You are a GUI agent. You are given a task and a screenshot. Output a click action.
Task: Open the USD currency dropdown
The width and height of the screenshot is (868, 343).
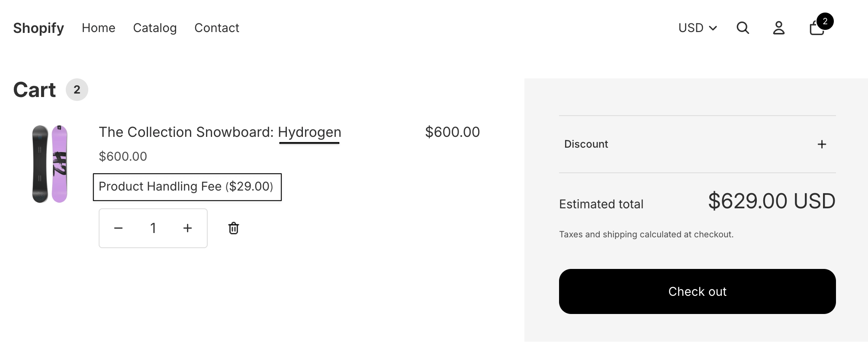click(698, 28)
